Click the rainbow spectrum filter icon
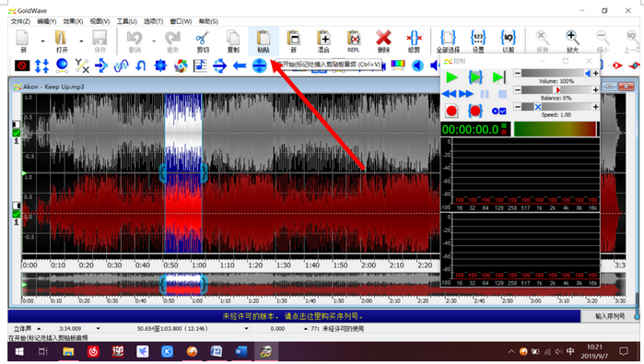The image size is (644, 364). 398,65
